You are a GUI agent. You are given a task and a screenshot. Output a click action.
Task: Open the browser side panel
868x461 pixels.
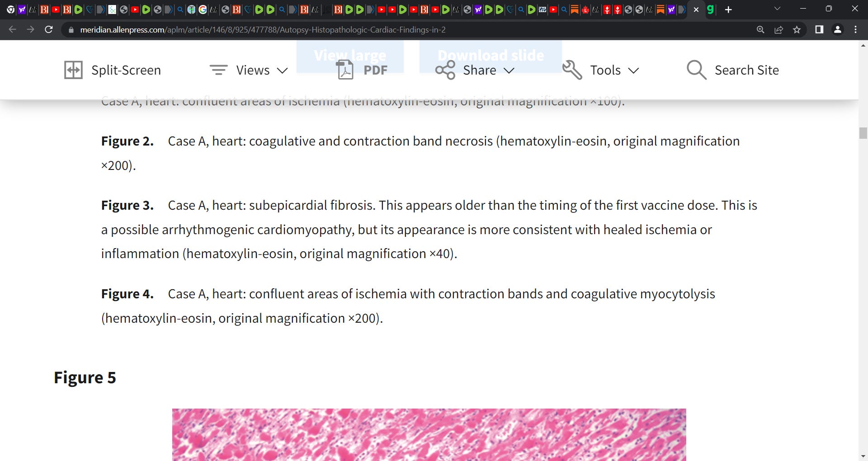(x=819, y=29)
